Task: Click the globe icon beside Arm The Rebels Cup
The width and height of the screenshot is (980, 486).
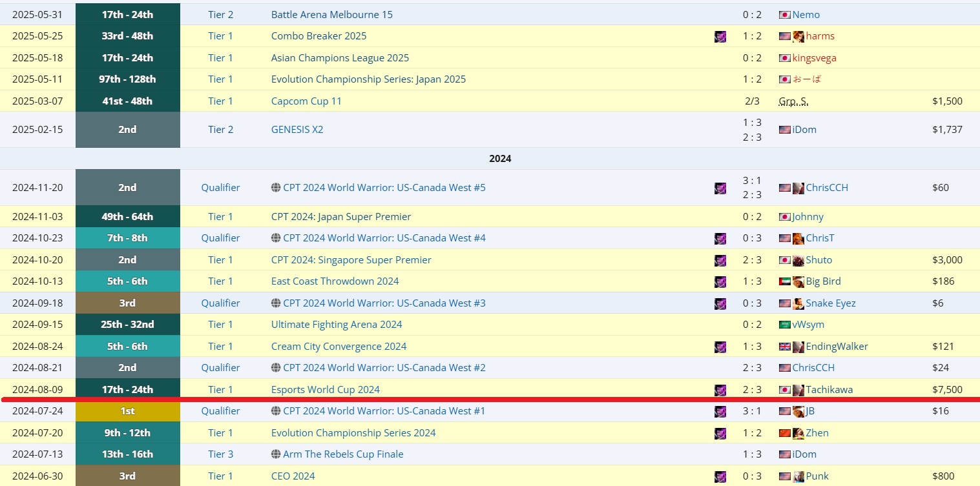Action: tap(276, 454)
